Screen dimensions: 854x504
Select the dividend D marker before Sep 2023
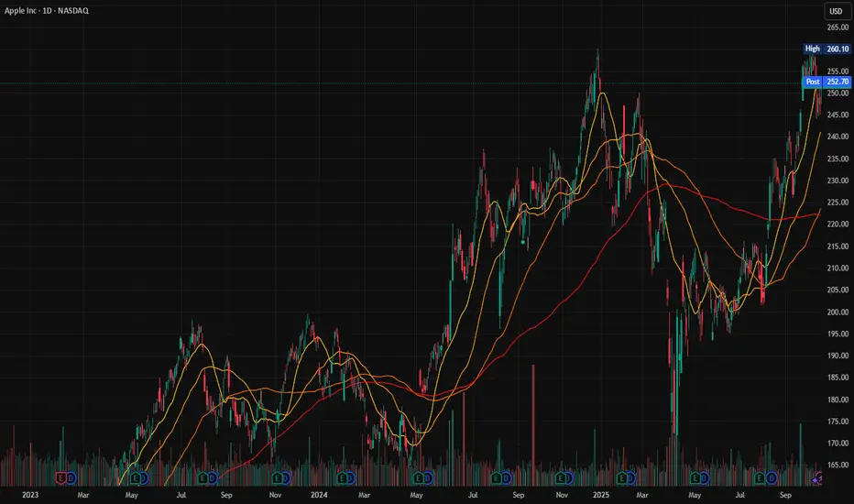tap(213, 478)
